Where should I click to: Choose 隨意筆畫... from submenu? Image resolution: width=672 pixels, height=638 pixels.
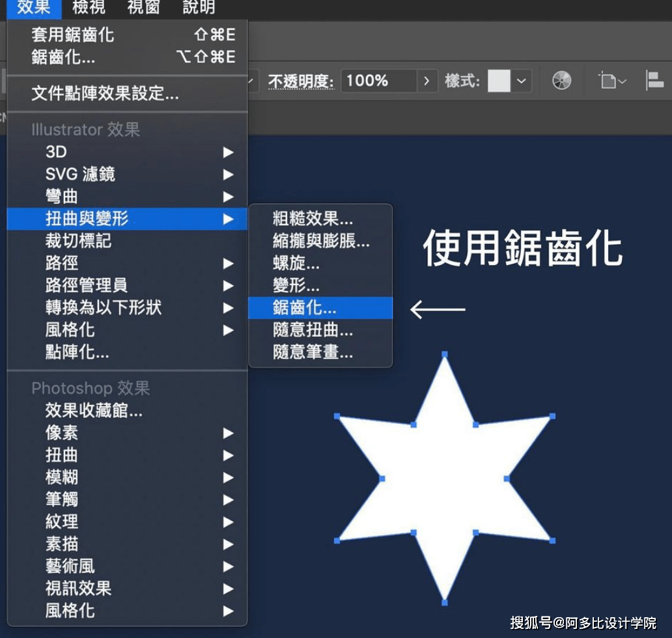pos(320,353)
